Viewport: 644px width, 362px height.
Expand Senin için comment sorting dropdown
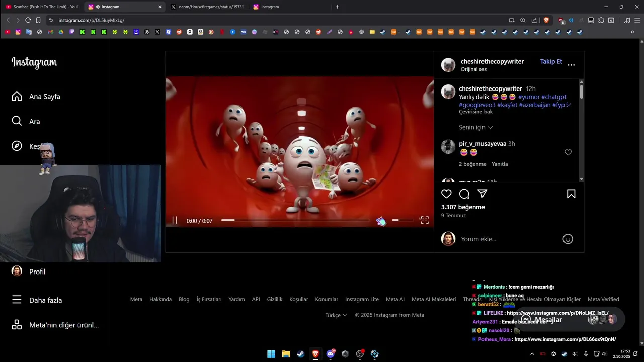[476, 127]
